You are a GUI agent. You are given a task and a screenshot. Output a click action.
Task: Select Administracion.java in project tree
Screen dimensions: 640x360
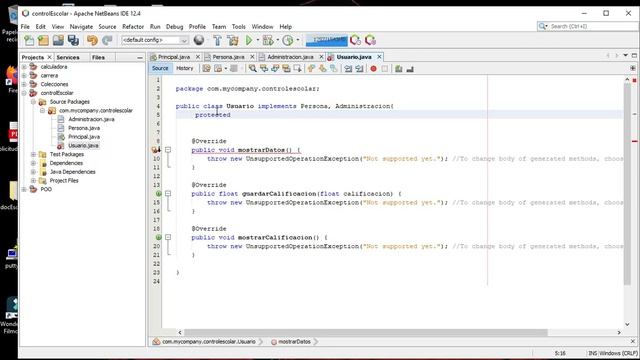click(91, 119)
